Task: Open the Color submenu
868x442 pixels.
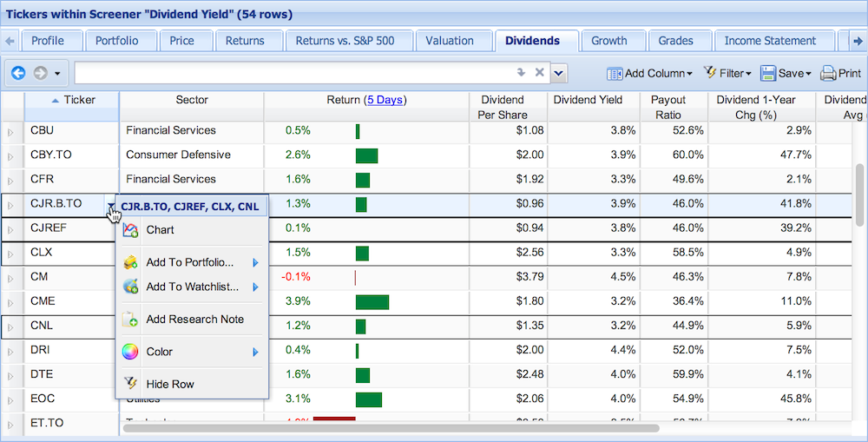Action: click(192, 352)
